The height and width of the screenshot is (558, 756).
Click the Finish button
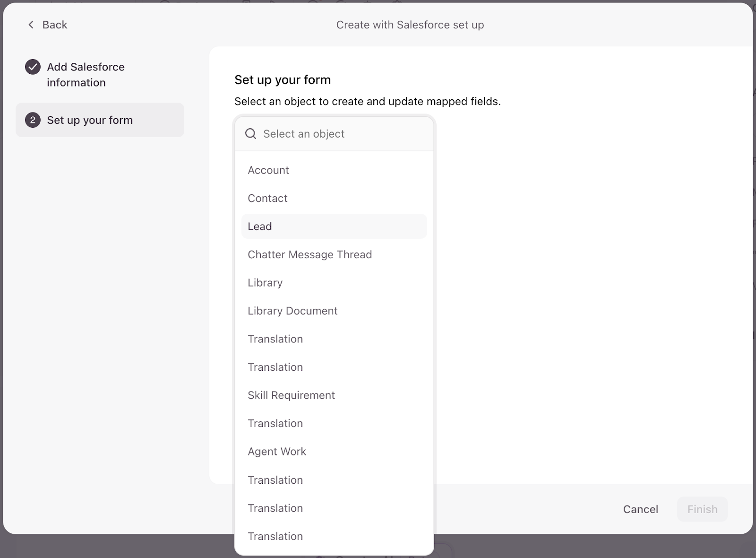pyautogui.click(x=702, y=509)
